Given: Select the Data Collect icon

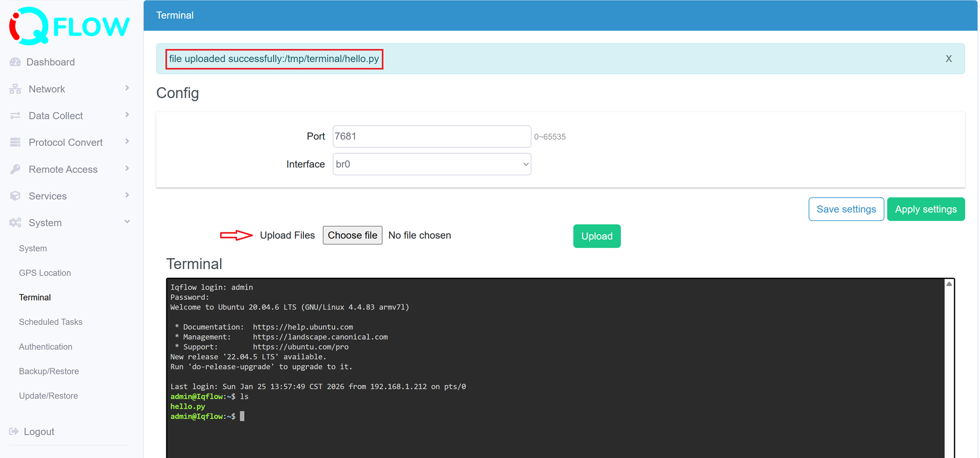Looking at the screenshot, I should tap(15, 115).
